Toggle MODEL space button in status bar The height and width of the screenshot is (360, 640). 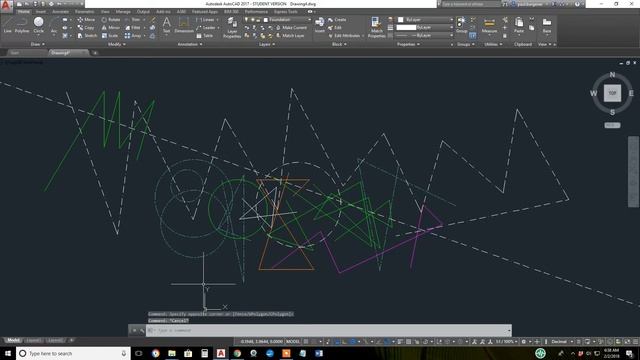click(x=293, y=342)
